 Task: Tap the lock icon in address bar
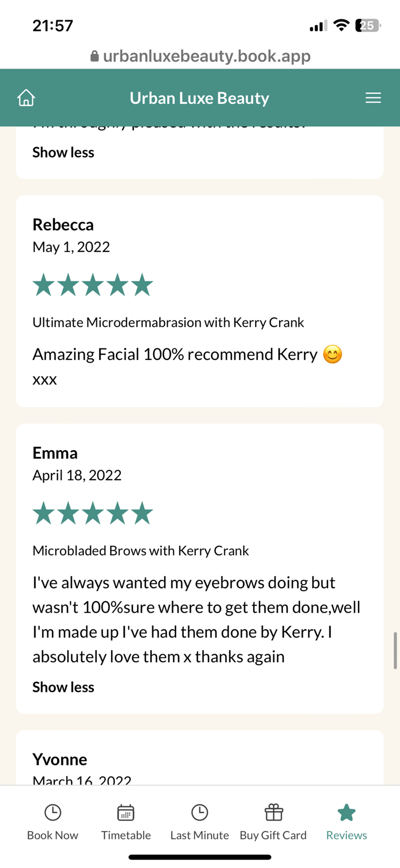pos(94,56)
